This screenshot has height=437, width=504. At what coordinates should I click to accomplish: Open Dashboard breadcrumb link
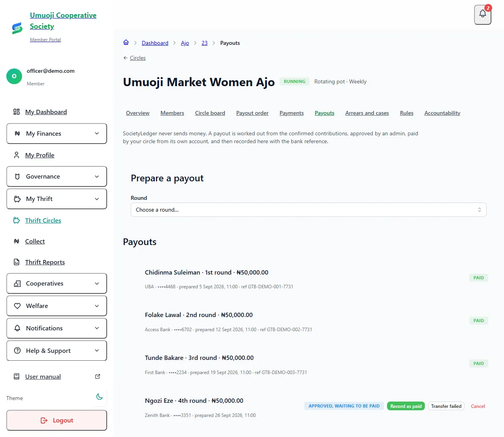155,43
